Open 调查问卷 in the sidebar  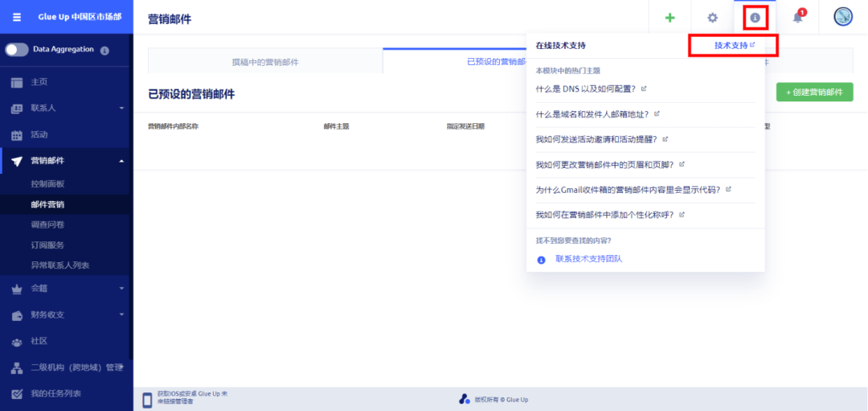pyautogui.click(x=47, y=225)
